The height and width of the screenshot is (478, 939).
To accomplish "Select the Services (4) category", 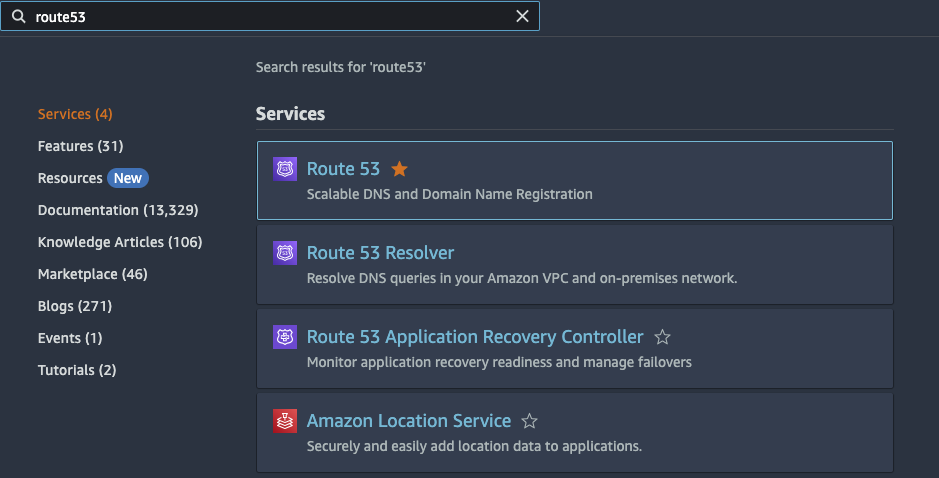I will (x=75, y=114).
